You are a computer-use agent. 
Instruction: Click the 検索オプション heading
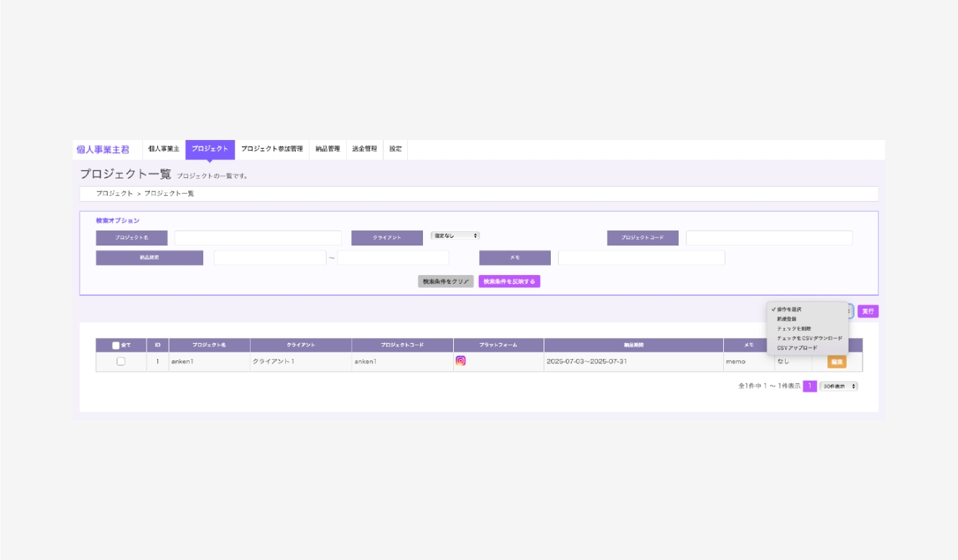coord(118,220)
